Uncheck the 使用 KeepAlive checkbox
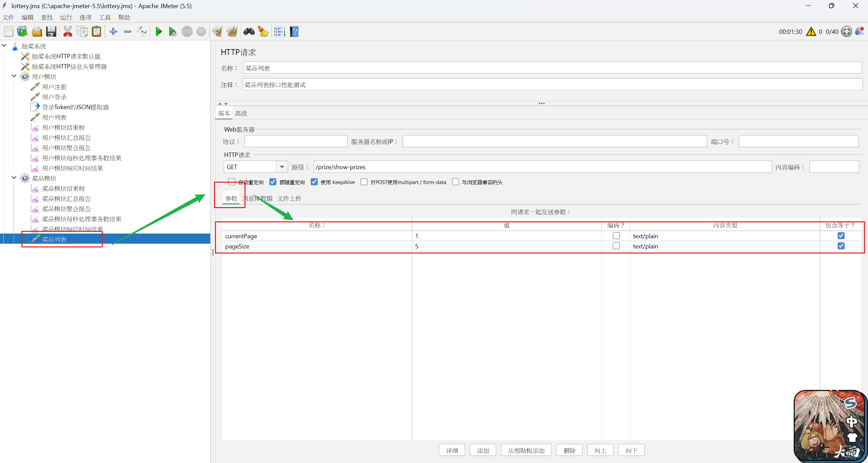The width and height of the screenshot is (868, 463). coord(314,182)
